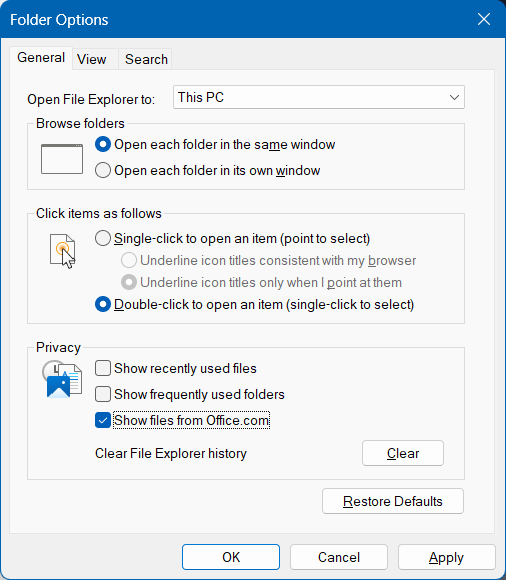The height and width of the screenshot is (580, 506).
Task: Click the 'Open File Explorer to:' label
Action: tap(91, 100)
